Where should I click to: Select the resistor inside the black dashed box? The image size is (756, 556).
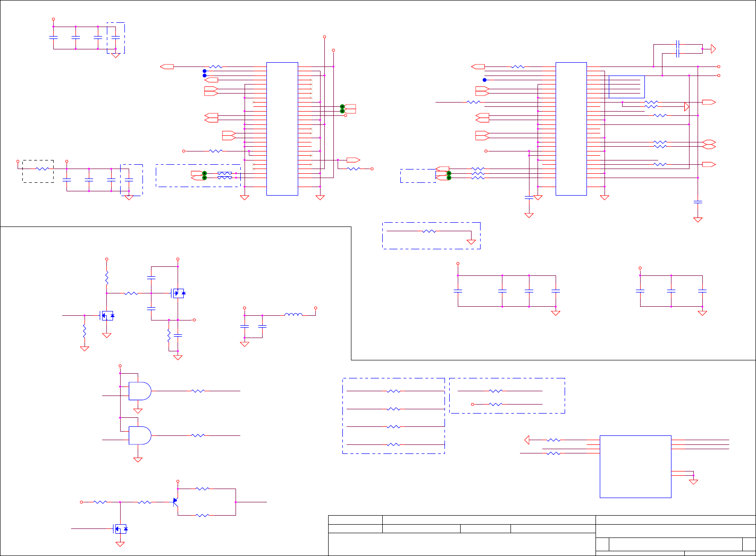coord(43,169)
